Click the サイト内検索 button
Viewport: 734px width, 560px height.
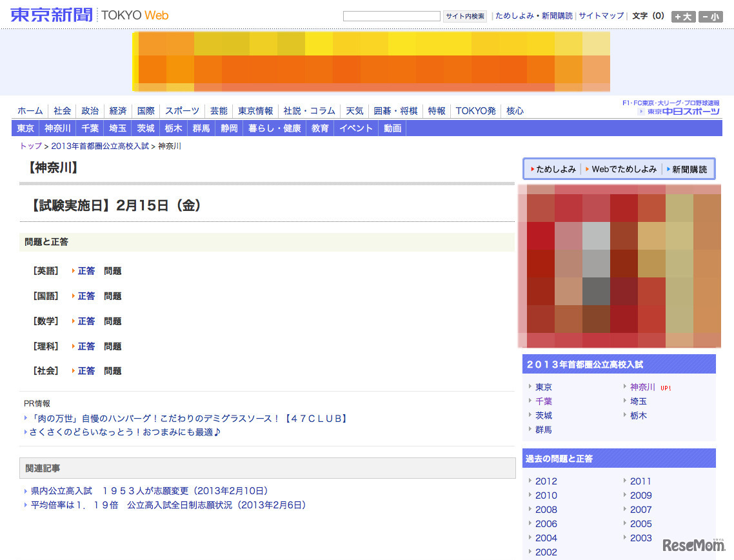point(465,16)
